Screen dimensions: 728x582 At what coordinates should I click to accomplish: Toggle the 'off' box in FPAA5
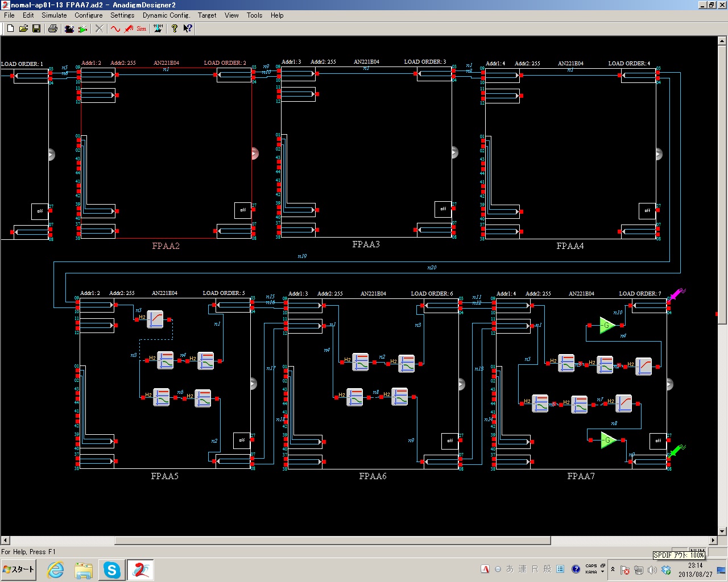coord(242,440)
